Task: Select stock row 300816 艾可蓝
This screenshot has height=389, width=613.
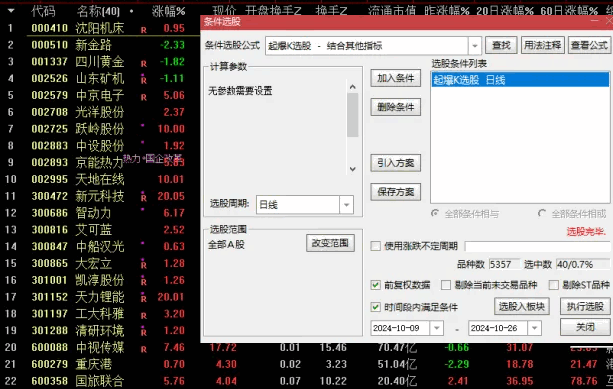Action: (x=100, y=230)
